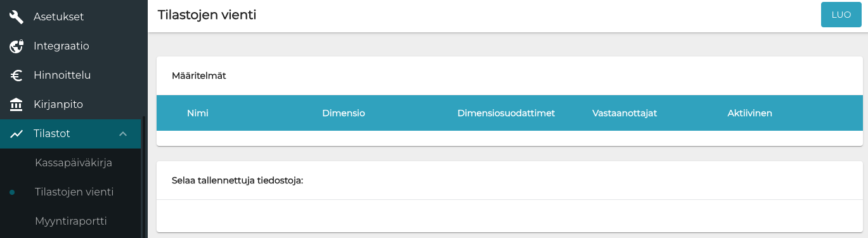Click the bullet dot beside Tilastojen vienti
The width and height of the screenshot is (868, 238).
[x=12, y=192]
